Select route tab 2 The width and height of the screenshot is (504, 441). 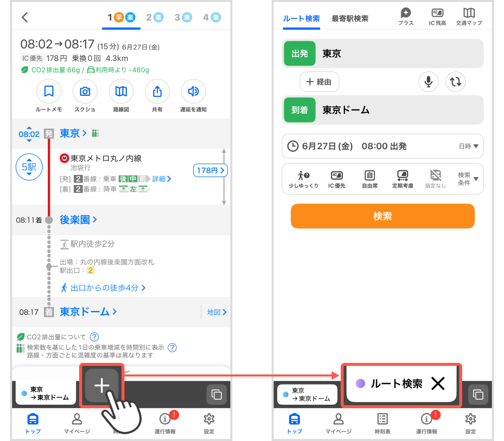[155, 17]
